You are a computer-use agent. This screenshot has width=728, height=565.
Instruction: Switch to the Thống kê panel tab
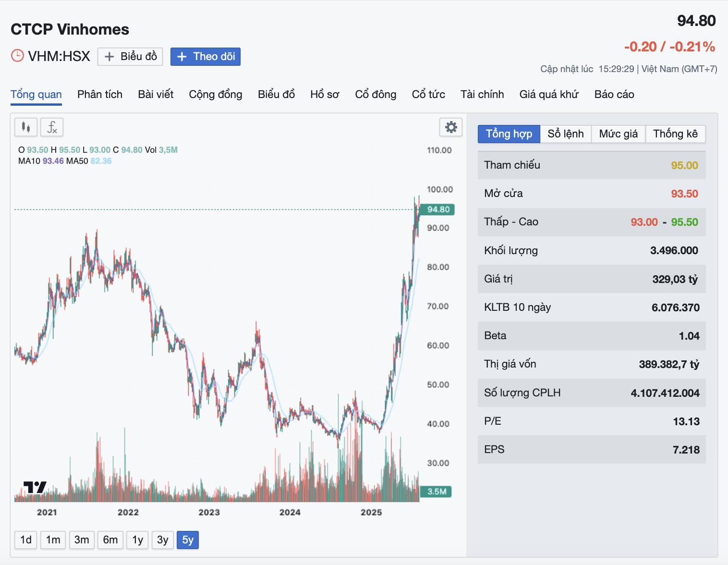[x=675, y=134]
